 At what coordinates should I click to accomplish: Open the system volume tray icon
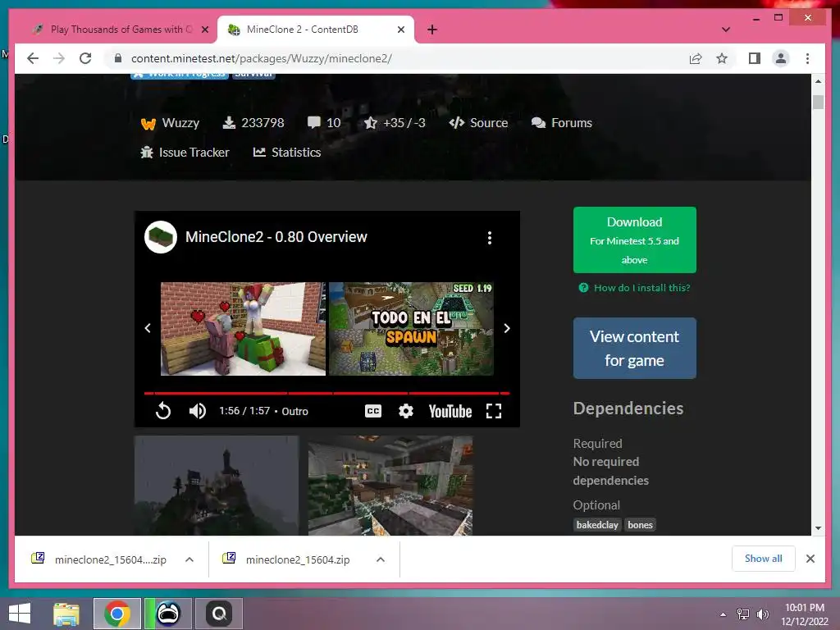click(762, 614)
